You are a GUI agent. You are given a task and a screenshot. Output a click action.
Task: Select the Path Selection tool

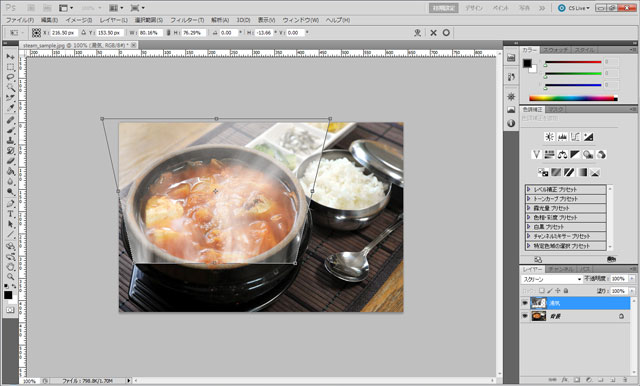pos(11,224)
